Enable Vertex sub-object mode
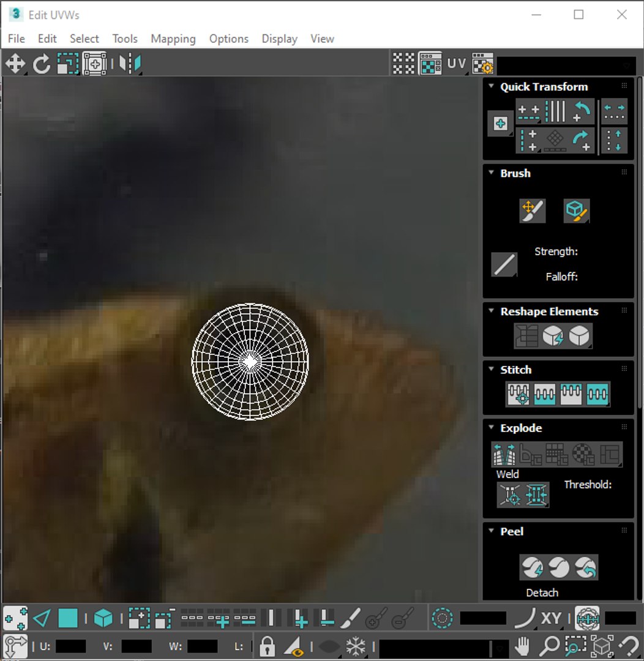 pos(15,618)
